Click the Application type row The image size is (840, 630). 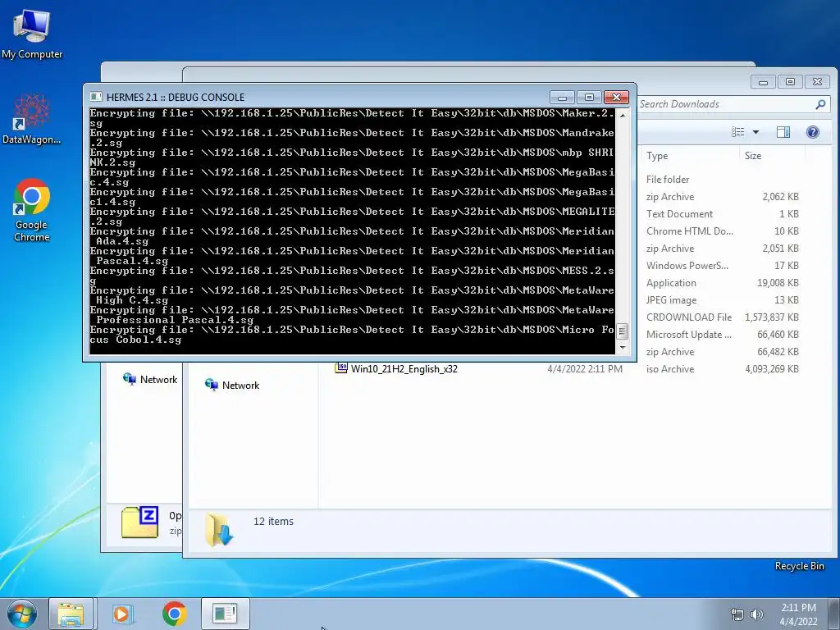(671, 283)
